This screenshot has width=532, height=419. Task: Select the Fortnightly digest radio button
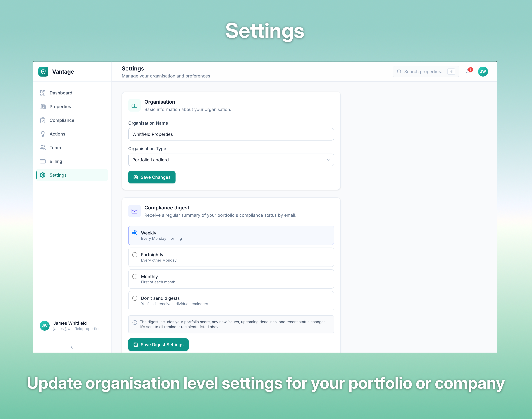coord(135,255)
